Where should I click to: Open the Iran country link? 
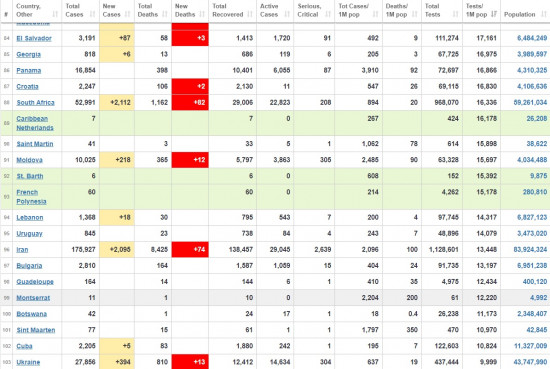tap(22, 250)
